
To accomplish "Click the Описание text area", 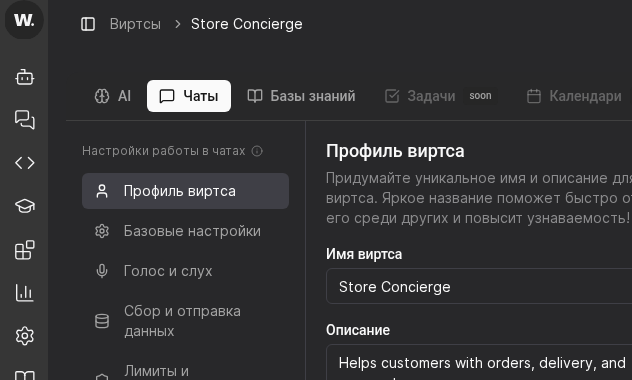I will click(x=479, y=362).
